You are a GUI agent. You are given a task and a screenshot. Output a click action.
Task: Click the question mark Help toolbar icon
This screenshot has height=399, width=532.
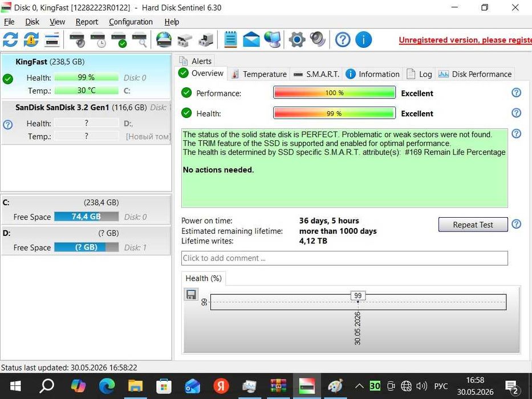click(343, 40)
